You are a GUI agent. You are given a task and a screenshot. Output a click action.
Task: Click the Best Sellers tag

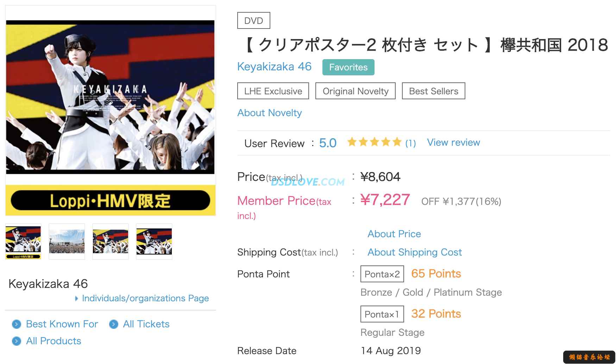(433, 91)
